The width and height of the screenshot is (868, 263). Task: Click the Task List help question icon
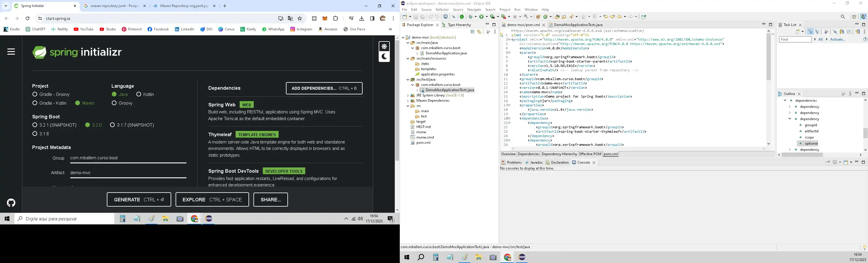click(x=865, y=39)
